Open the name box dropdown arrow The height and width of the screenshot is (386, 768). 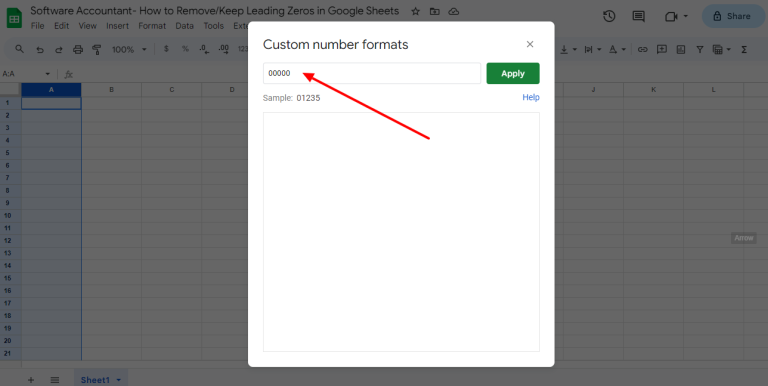pos(48,74)
